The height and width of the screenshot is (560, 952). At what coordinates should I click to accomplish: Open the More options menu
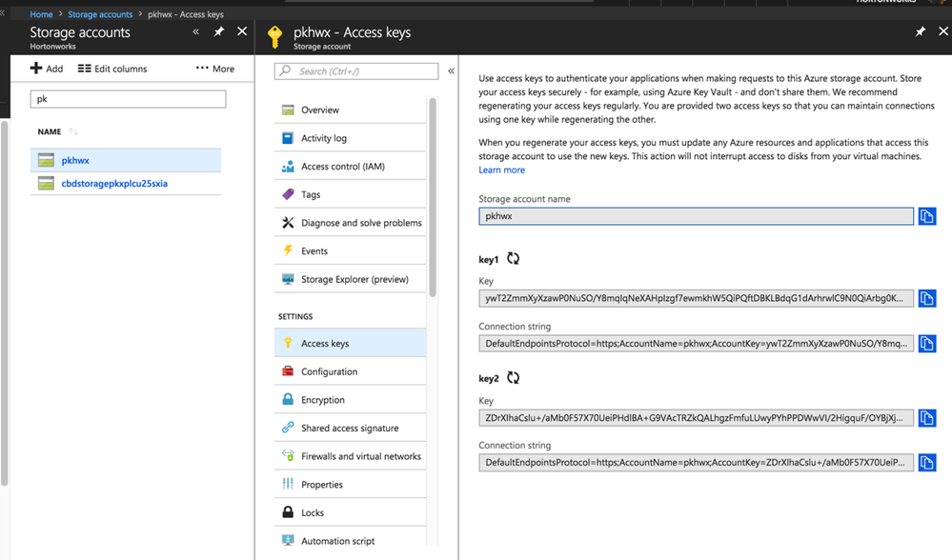pos(215,69)
